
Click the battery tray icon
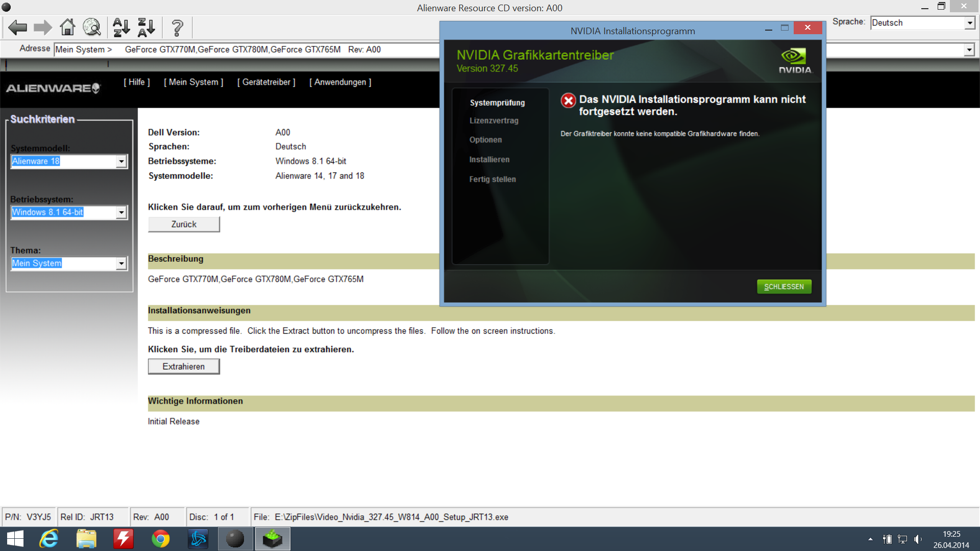[888, 539]
